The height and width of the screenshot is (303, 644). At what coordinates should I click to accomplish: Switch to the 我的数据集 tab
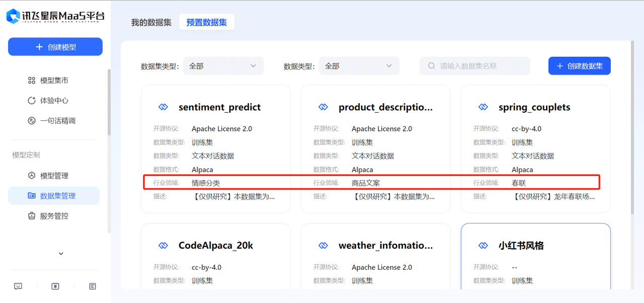(151, 23)
